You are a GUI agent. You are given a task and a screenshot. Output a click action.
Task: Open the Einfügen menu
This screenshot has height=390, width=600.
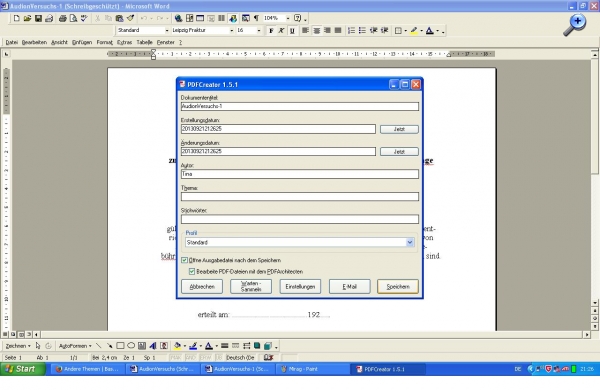82,42
